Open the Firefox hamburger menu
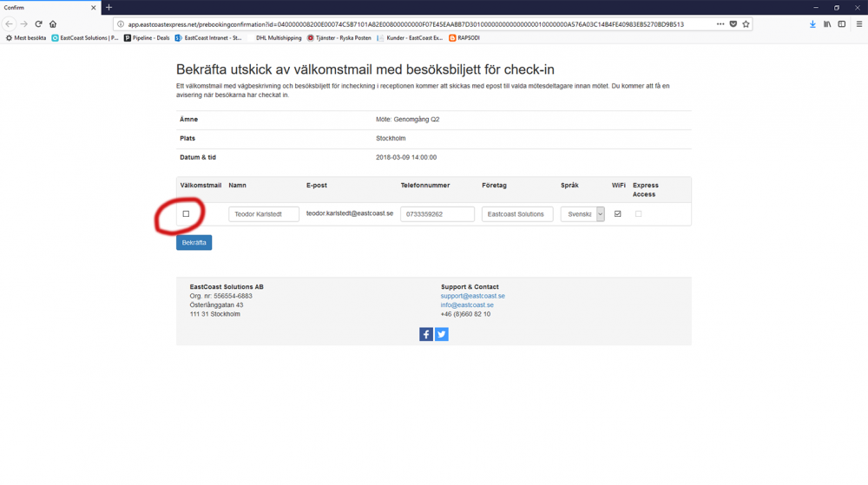Viewport: 868px width, 485px height. (x=858, y=24)
